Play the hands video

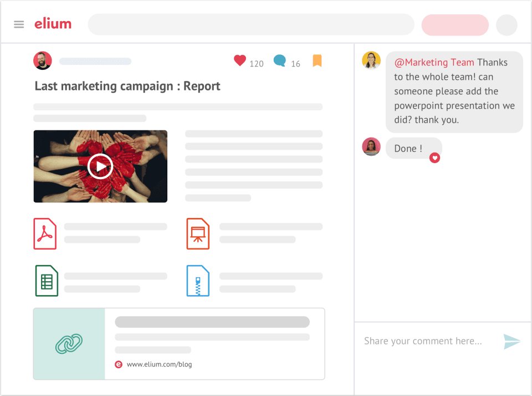coord(100,166)
